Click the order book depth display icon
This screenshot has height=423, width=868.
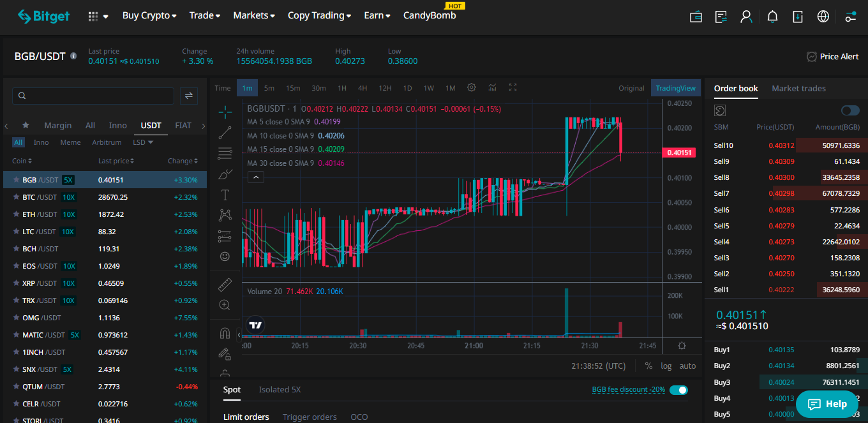(720, 110)
